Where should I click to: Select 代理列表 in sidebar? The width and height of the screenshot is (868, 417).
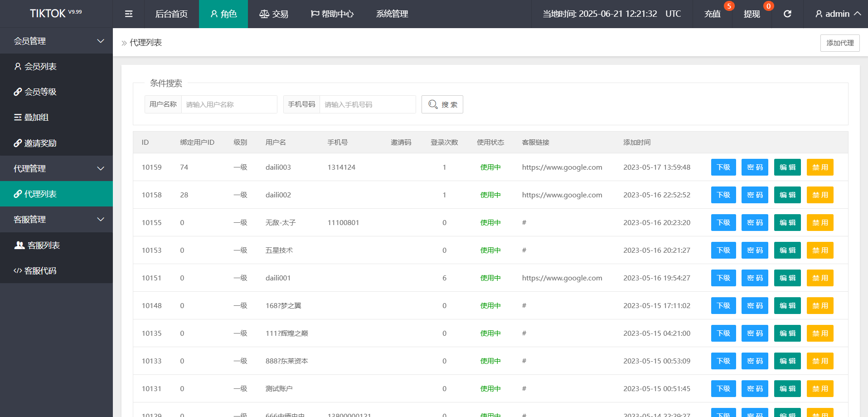pos(57,194)
